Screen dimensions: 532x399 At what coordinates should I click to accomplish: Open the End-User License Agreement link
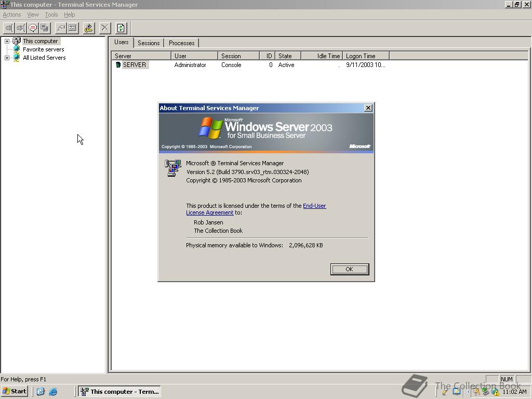(x=256, y=209)
